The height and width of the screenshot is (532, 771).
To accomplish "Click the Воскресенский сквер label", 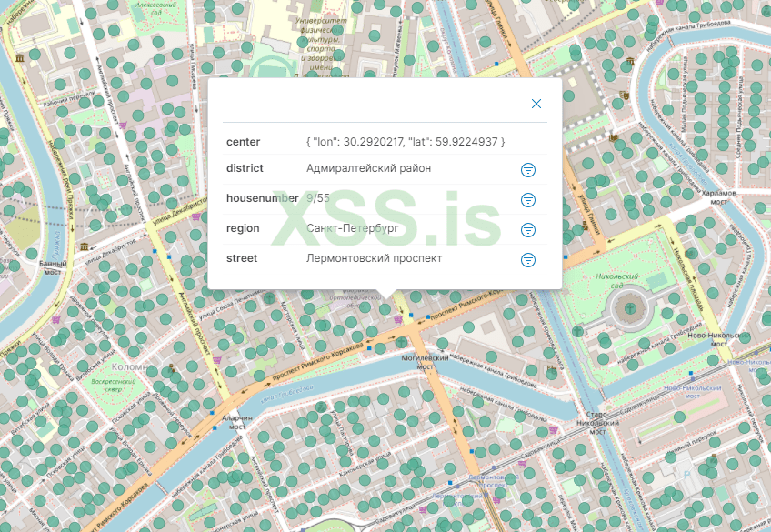I will [x=113, y=385].
